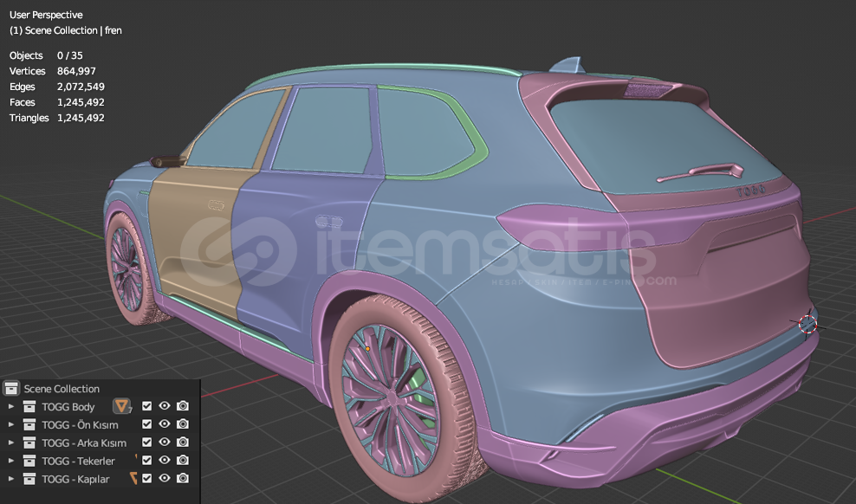Disable TOGG - Tekerler render camera icon
The image size is (856, 504).
pyautogui.click(x=183, y=460)
